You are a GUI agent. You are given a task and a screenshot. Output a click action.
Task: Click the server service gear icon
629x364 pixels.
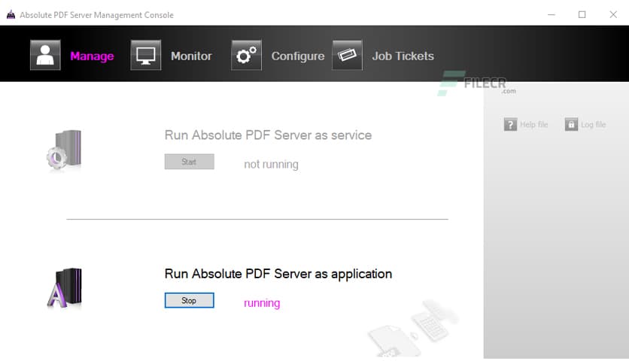coord(64,150)
